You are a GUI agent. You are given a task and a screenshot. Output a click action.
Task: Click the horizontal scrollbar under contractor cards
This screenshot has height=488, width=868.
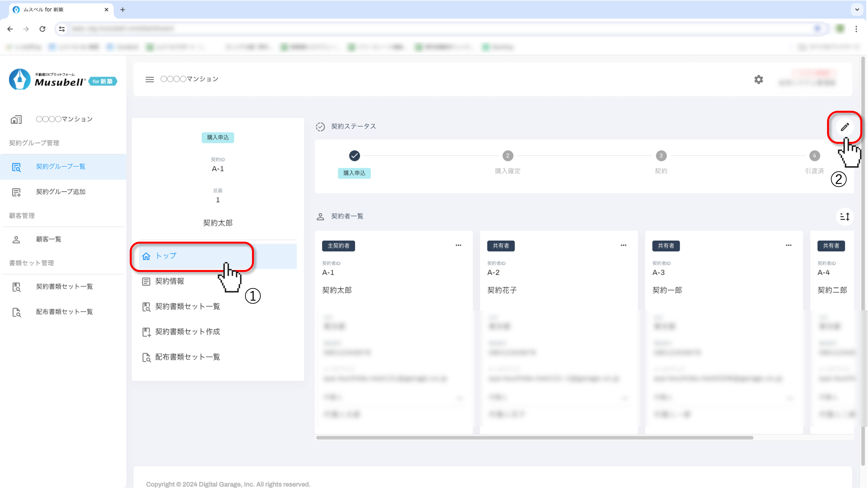click(x=535, y=438)
